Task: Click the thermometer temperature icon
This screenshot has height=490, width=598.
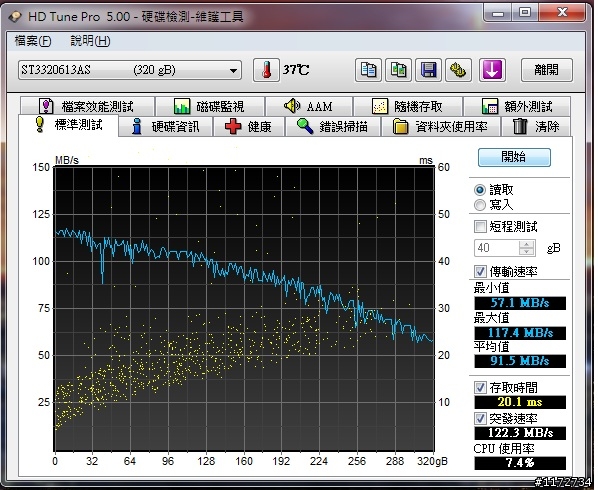Action: click(x=266, y=70)
